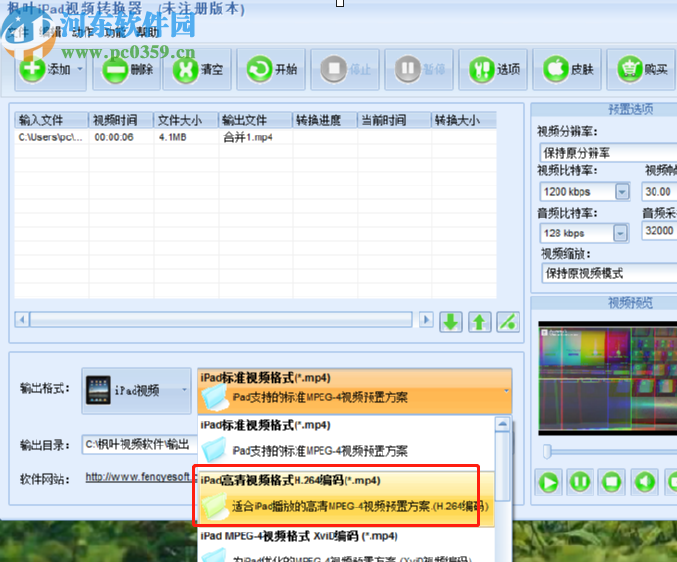677x562 pixels.
Task: Open the 1200 kbps video bitrate dropdown
Action: (622, 192)
